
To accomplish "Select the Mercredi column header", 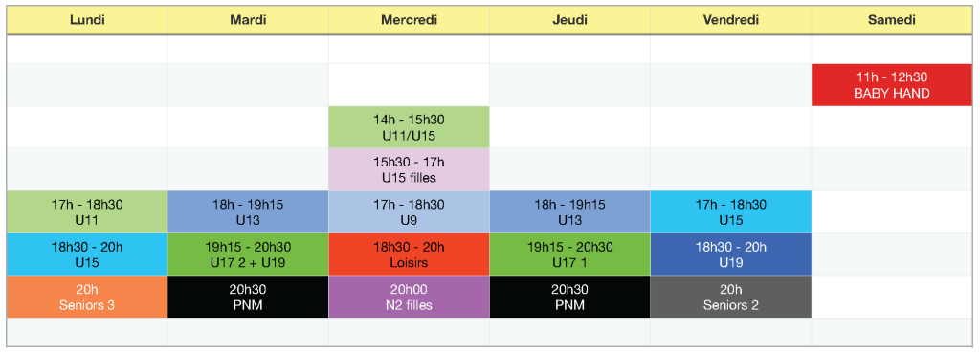I will pos(409,20).
